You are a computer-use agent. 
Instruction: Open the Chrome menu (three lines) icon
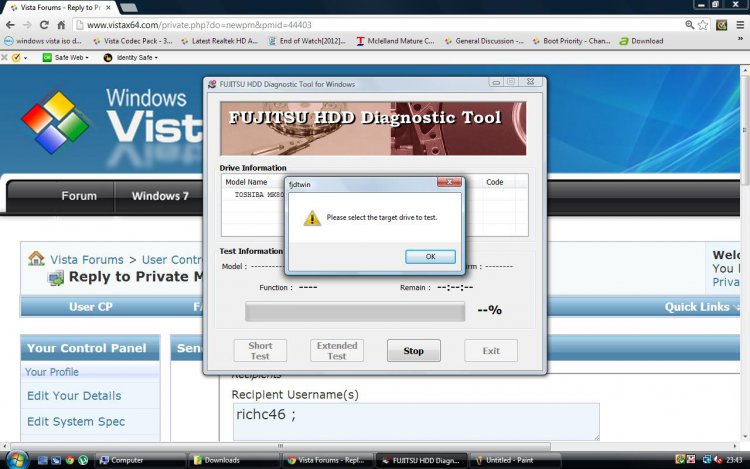(x=739, y=25)
